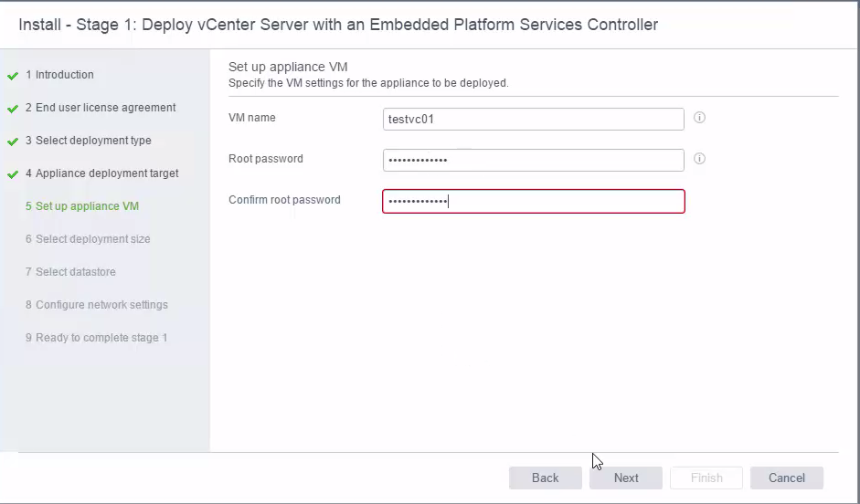Click into the Root password field

tap(534, 160)
